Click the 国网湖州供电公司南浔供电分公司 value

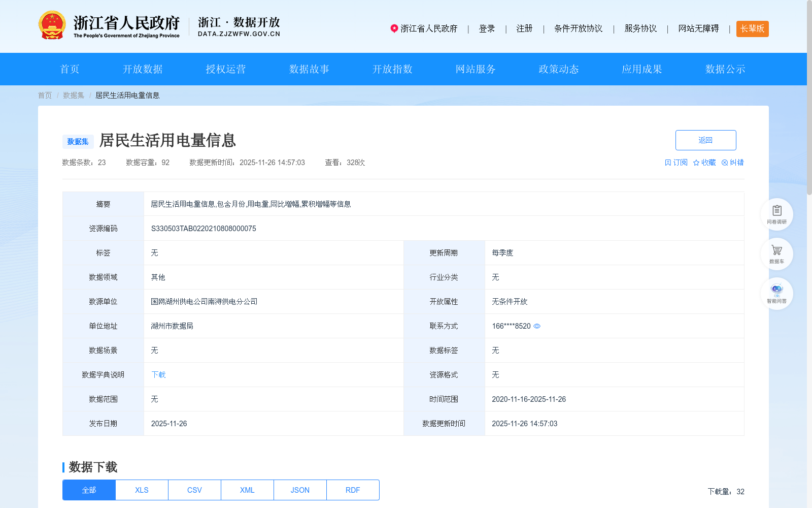pyautogui.click(x=204, y=302)
